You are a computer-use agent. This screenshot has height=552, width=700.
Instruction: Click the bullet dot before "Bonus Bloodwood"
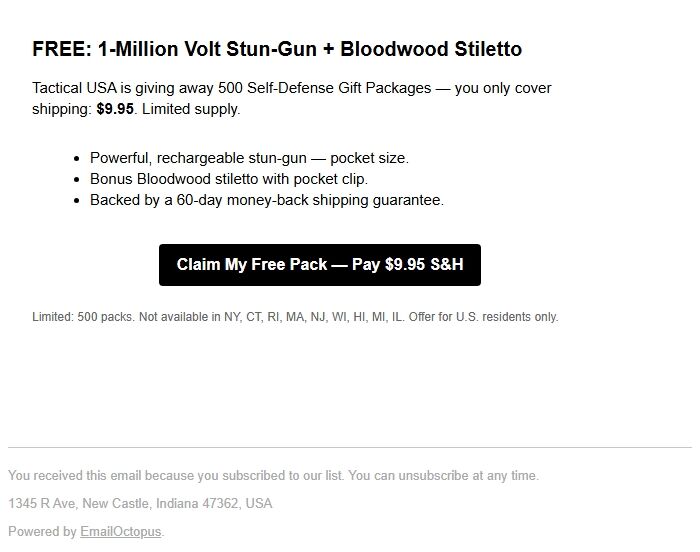pyautogui.click(x=77, y=179)
